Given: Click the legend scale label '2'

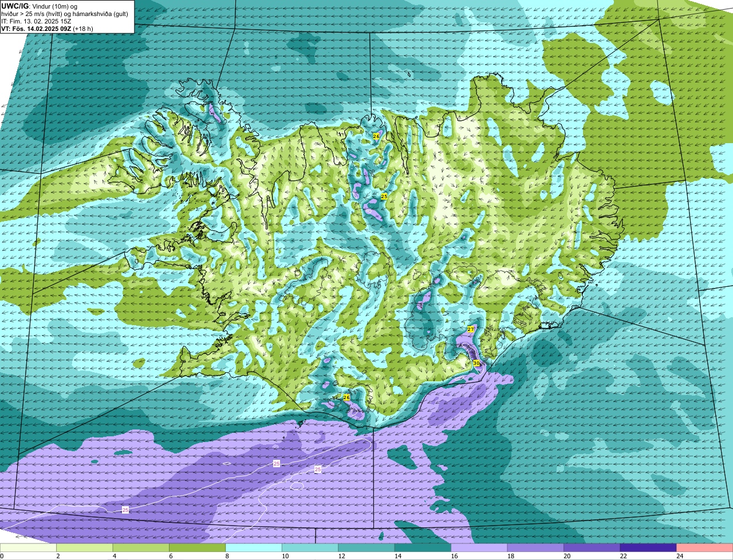Looking at the screenshot, I should [58, 556].
